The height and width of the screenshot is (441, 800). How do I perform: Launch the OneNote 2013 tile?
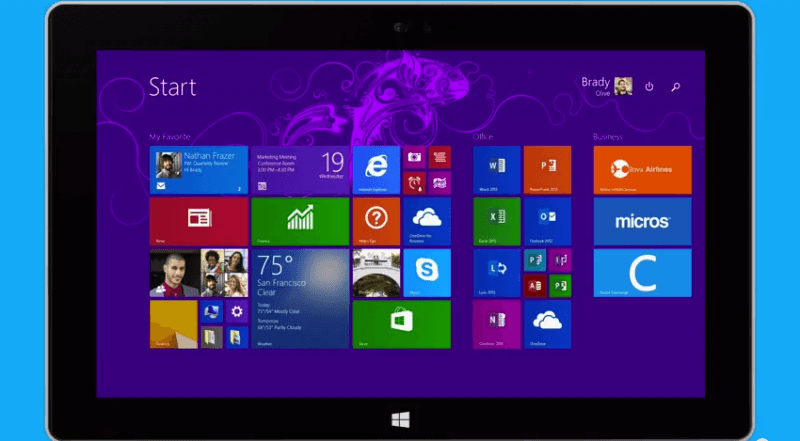(x=497, y=325)
